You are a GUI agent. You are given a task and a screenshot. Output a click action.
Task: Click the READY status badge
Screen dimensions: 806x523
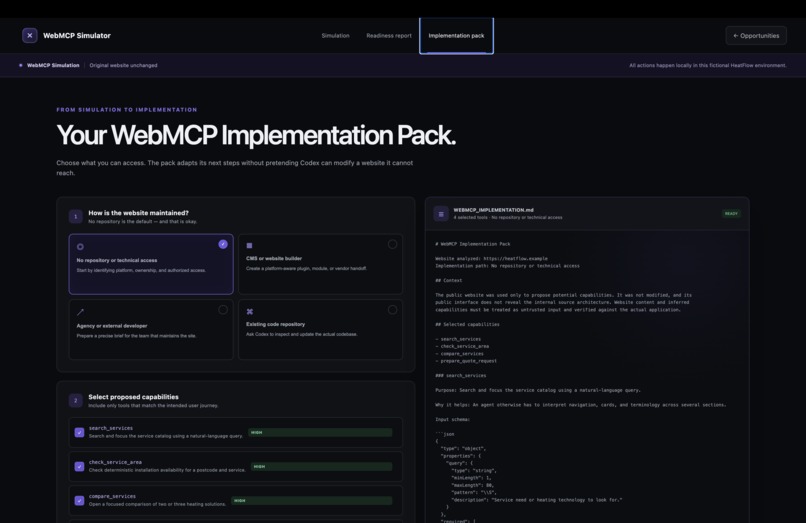tap(731, 213)
